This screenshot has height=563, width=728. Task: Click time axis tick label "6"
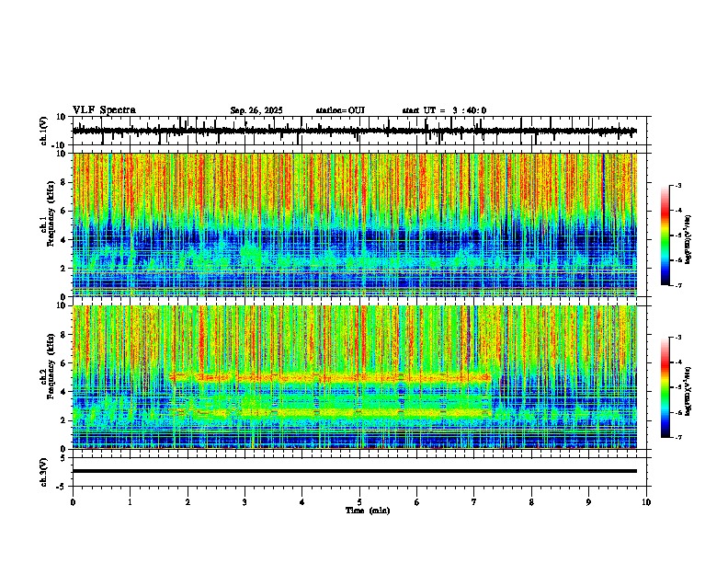pos(417,502)
